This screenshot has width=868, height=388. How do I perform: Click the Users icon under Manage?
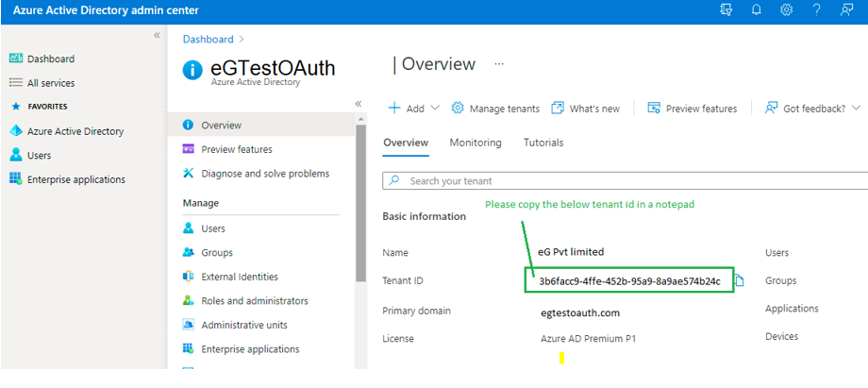188,228
